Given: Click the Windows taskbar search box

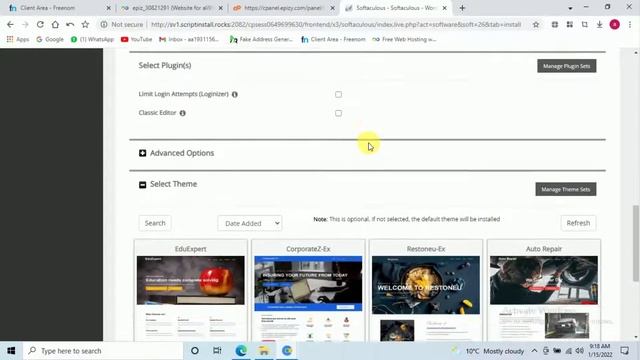Looking at the screenshot, I should pyautogui.click(x=103, y=351).
